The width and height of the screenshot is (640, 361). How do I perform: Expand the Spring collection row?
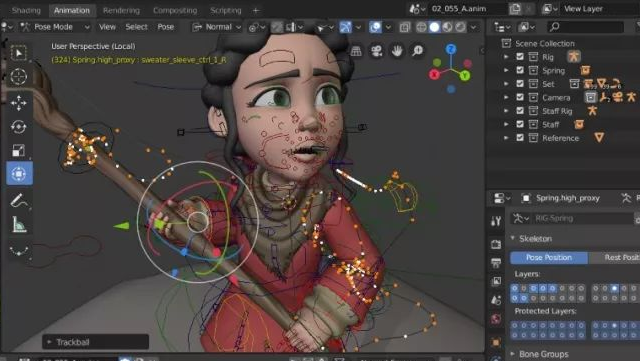(x=506, y=70)
